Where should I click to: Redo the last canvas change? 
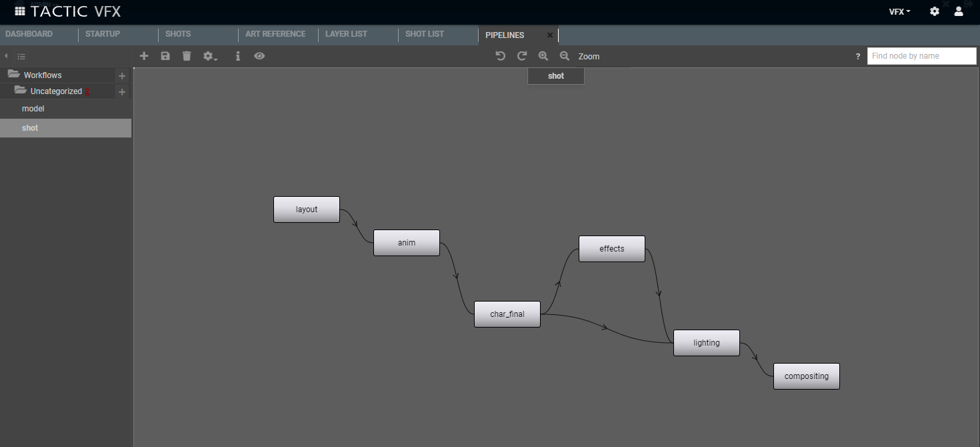tap(522, 56)
